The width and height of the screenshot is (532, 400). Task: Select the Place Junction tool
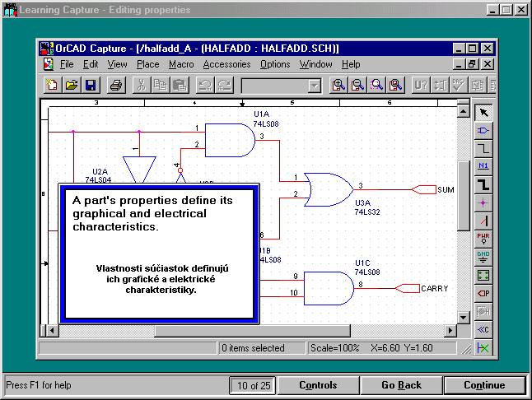[483, 202]
